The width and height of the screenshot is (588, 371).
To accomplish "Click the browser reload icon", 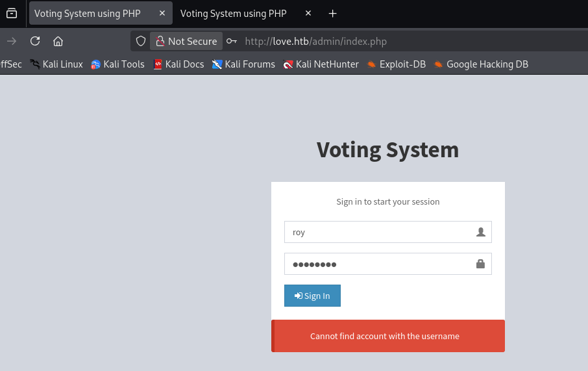I will pos(35,41).
